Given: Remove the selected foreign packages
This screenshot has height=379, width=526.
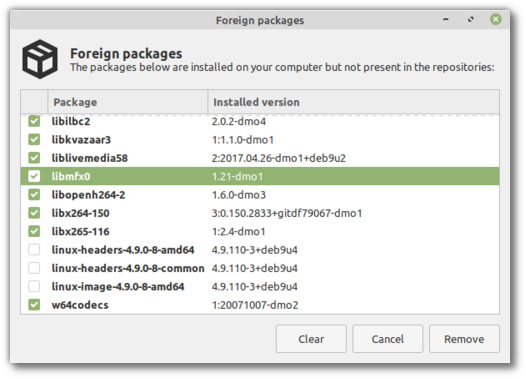Looking at the screenshot, I should tap(464, 339).
